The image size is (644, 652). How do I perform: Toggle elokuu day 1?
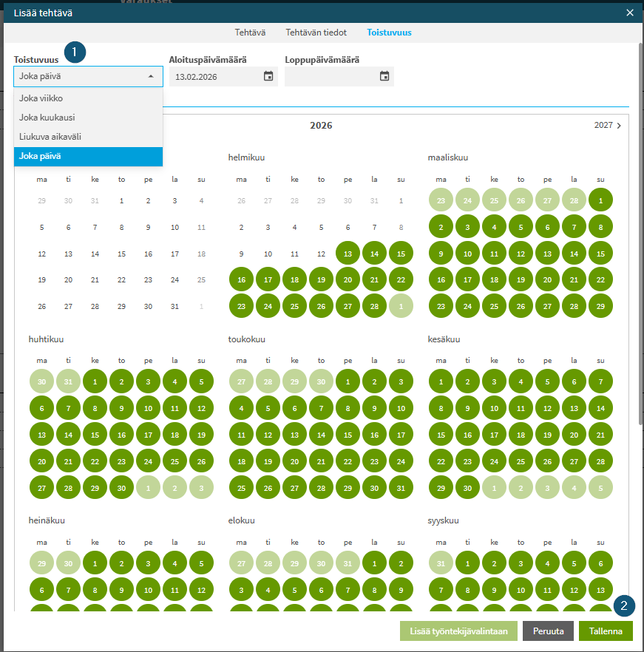374,563
